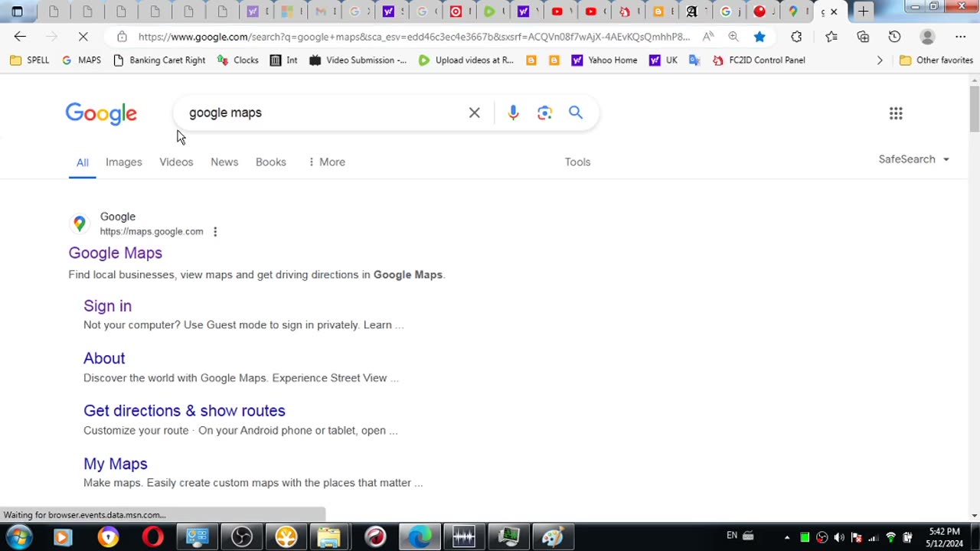Open a new browser tab
The image size is (980, 551).
[x=863, y=11]
